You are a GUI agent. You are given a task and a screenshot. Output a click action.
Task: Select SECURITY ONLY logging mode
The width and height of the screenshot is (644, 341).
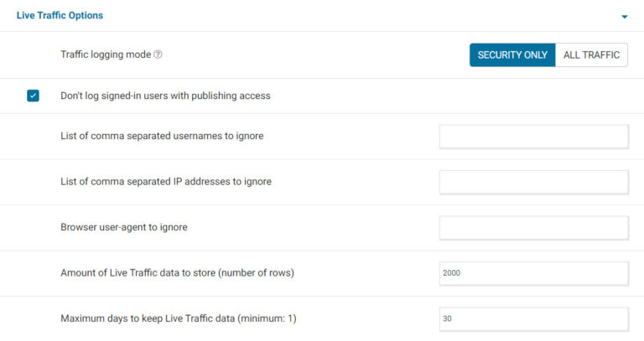coord(512,55)
